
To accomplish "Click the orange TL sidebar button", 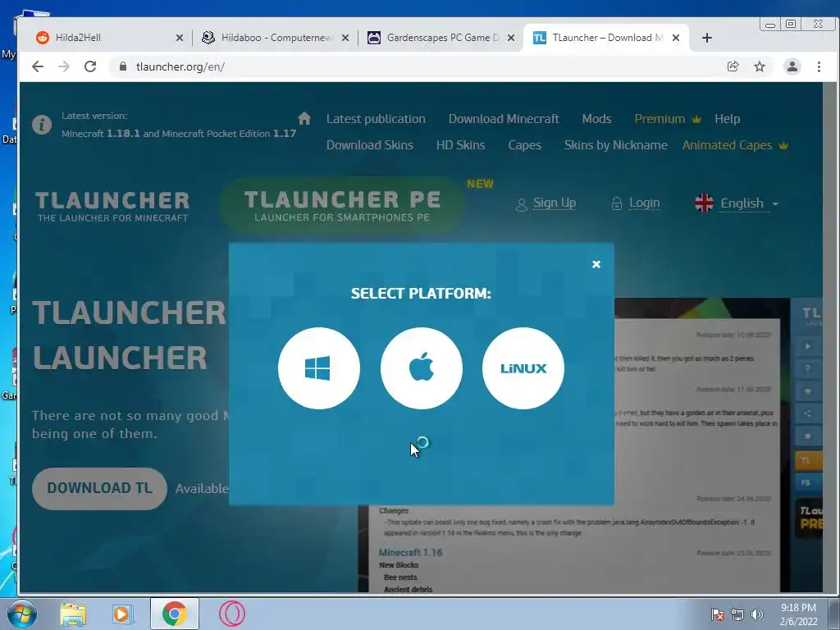I will tap(808, 460).
